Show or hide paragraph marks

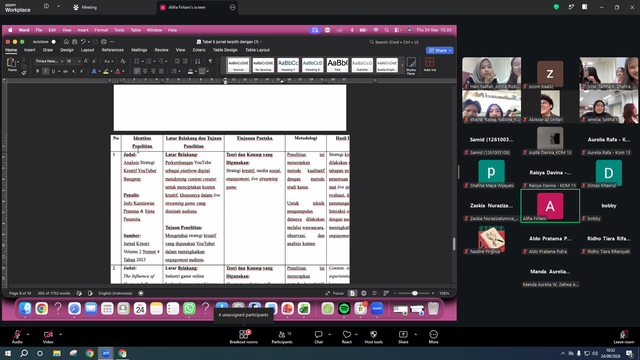pyautogui.click(x=210, y=61)
